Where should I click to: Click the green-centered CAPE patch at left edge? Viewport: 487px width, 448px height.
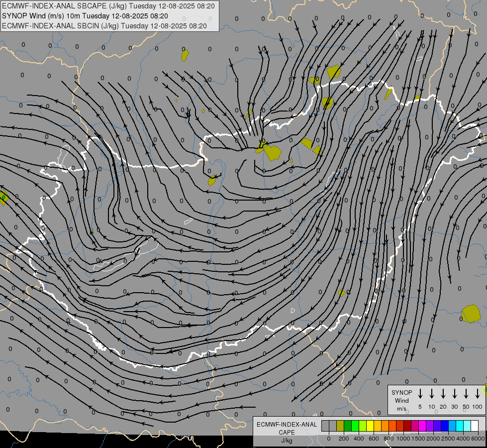pos(3,198)
